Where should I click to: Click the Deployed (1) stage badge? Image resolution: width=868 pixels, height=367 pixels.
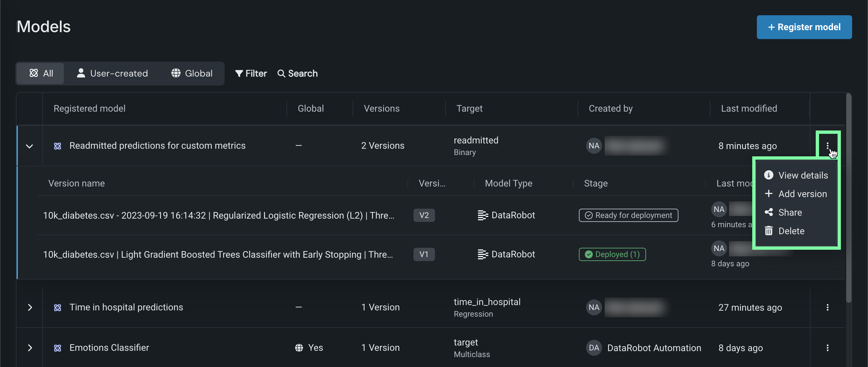click(x=612, y=254)
